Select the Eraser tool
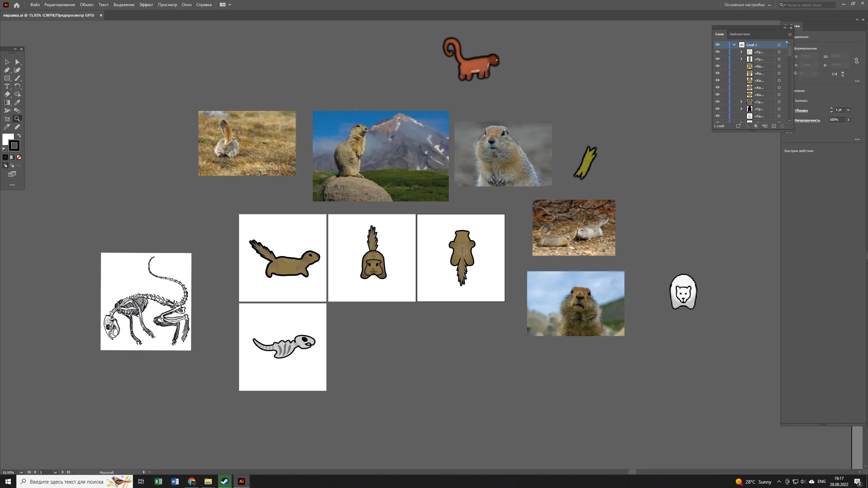868x488 pixels. pyautogui.click(x=7, y=95)
